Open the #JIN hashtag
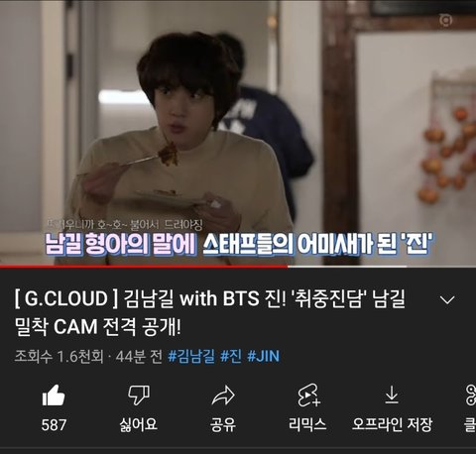This screenshot has height=454, width=476. pos(264,356)
